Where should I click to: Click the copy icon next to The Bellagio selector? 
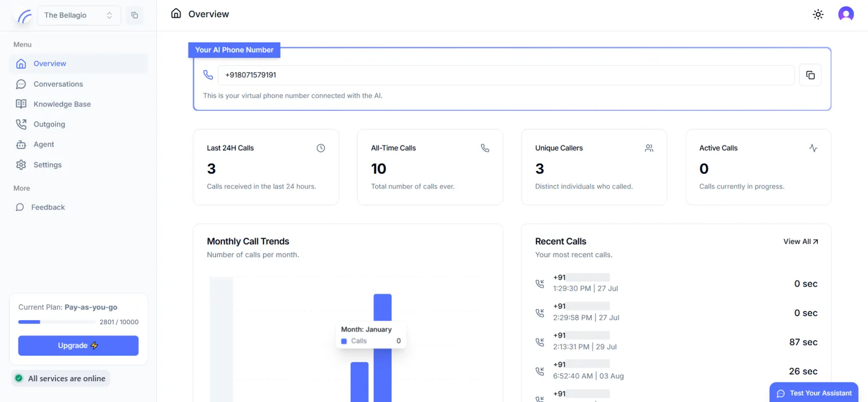pos(135,15)
